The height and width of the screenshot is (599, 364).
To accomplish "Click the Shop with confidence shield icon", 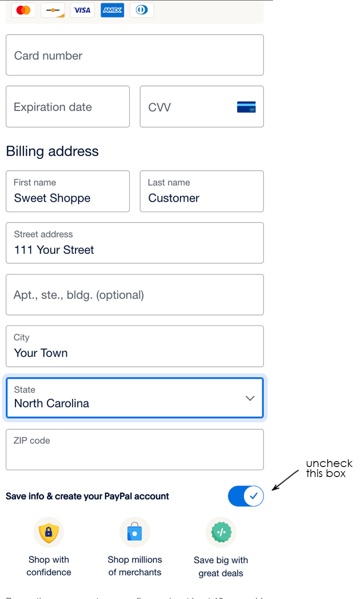I will pos(49,532).
